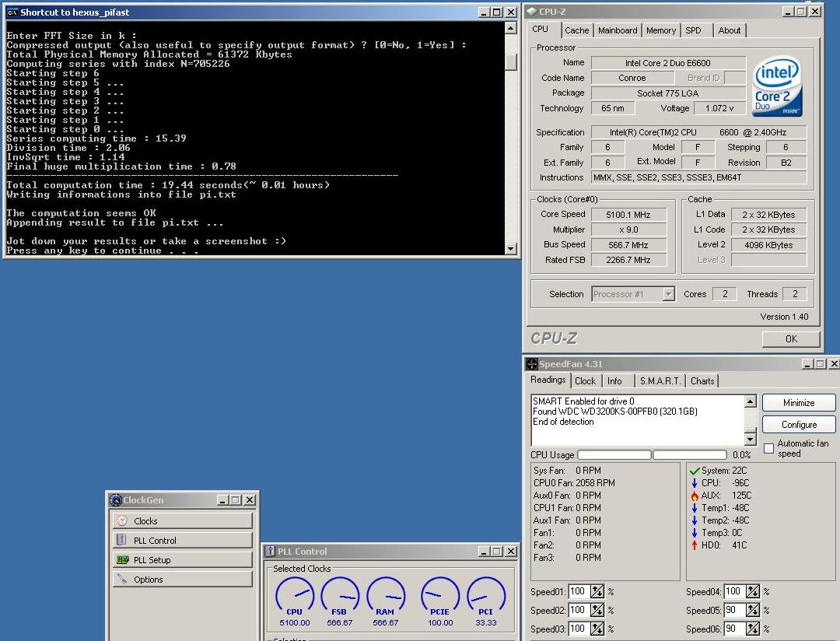The width and height of the screenshot is (840, 641).
Task: Click the Speed04 value field
Action: pos(734,592)
